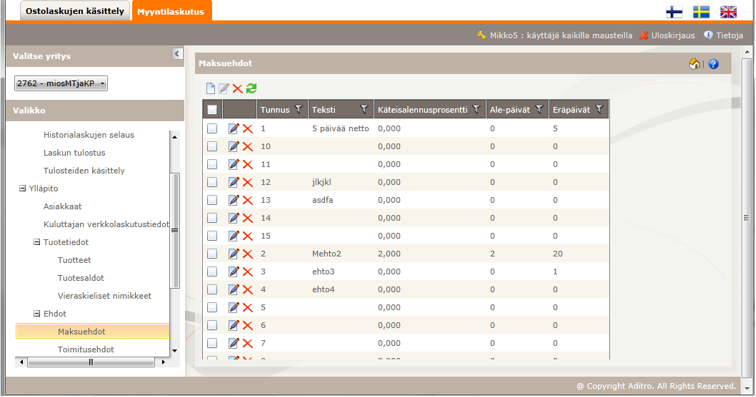
Task: Open filter on Ale-päivät column
Action: click(540, 110)
